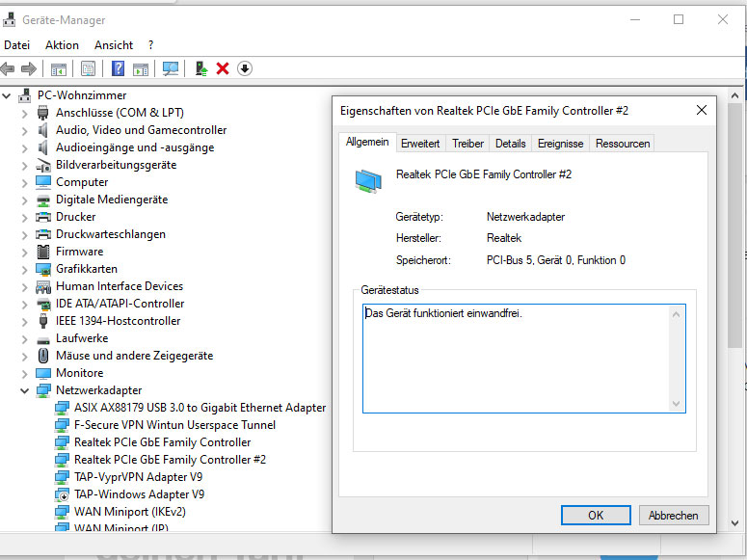Select the Anschlüsse (COM & LPT) icon
The width and height of the screenshot is (747, 560).
click(42, 113)
